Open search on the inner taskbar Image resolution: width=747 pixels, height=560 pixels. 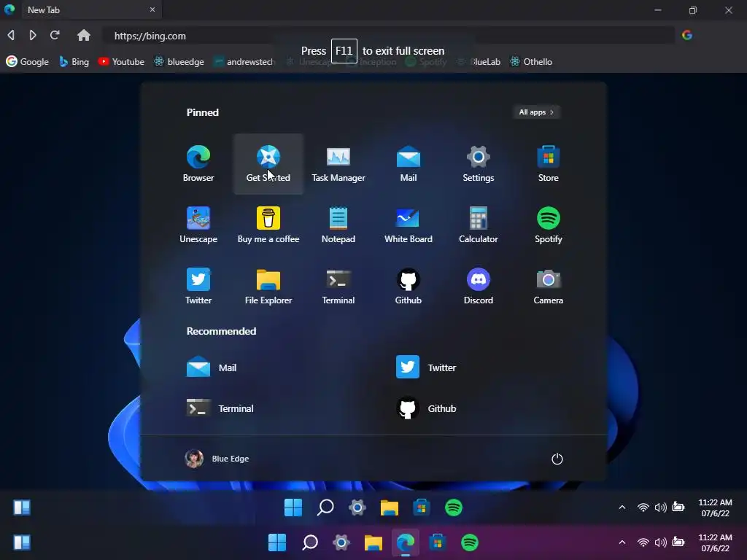point(325,507)
